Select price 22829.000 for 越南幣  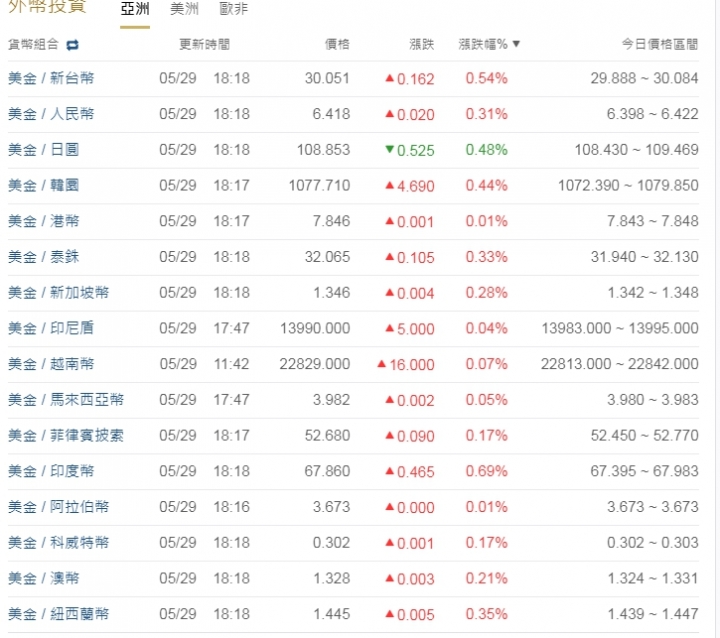pyautogui.click(x=315, y=364)
